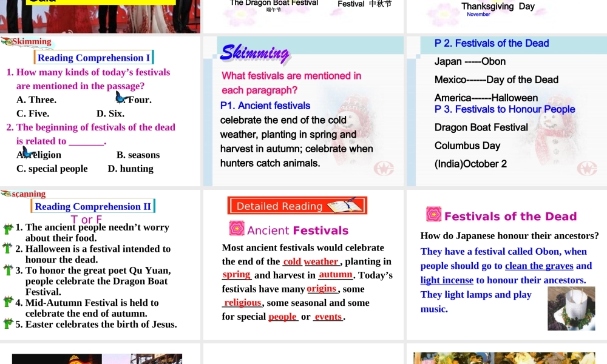Open the "Reading Comprehension I" slide thumbnail
The width and height of the screenshot is (607, 364).
click(x=100, y=110)
